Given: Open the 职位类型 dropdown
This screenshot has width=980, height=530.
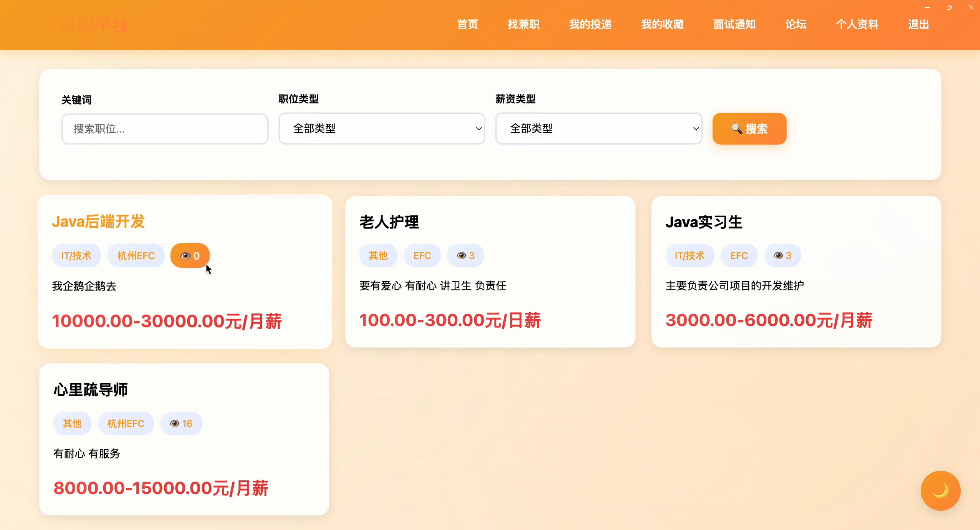Looking at the screenshot, I should pyautogui.click(x=382, y=128).
